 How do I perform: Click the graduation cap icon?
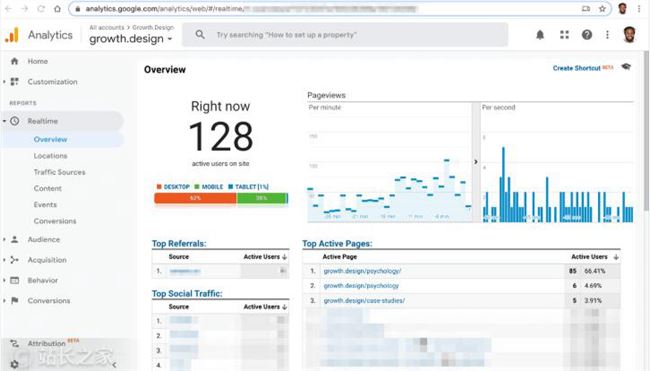coord(626,67)
